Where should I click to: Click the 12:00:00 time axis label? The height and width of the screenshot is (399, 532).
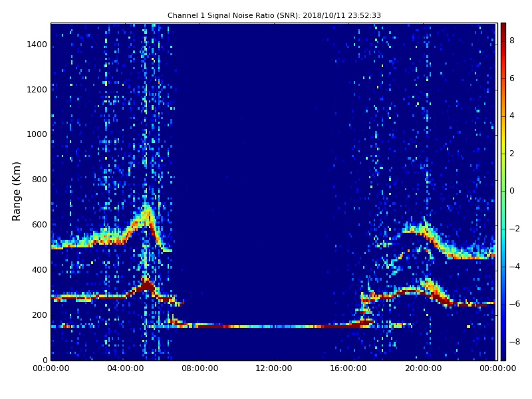pos(274,368)
